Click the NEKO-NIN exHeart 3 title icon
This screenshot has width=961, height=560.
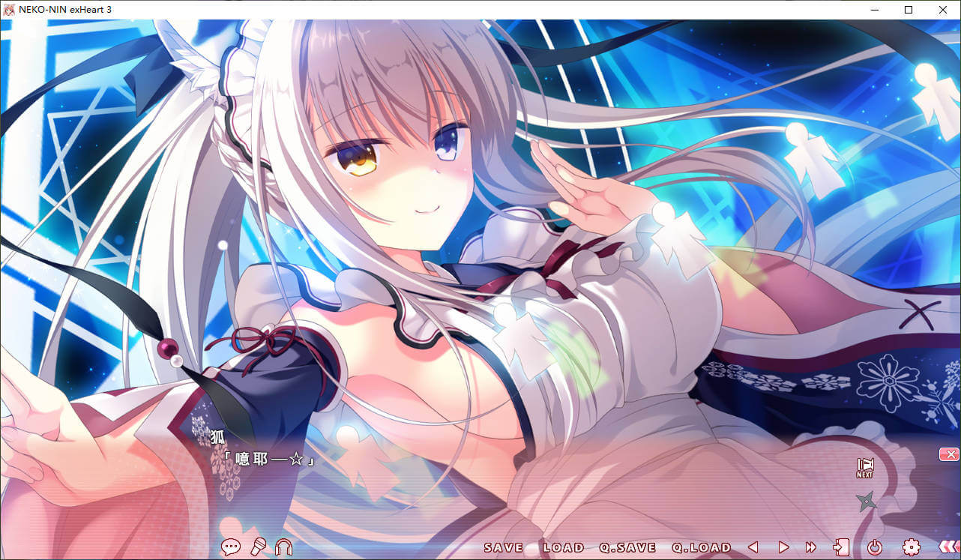[x=10, y=10]
